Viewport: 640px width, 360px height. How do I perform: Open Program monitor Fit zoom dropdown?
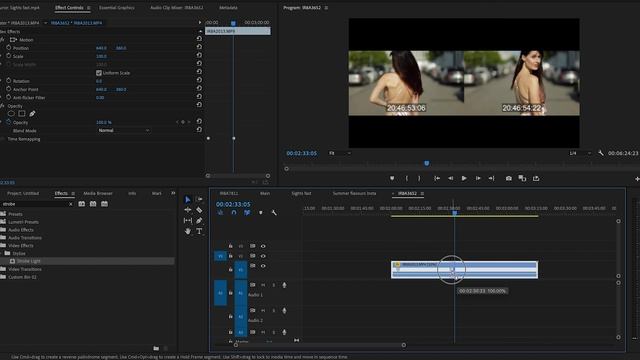(340, 153)
